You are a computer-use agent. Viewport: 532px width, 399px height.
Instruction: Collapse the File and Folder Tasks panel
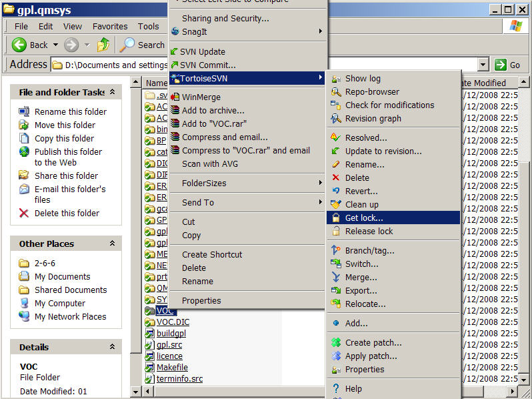click(112, 92)
